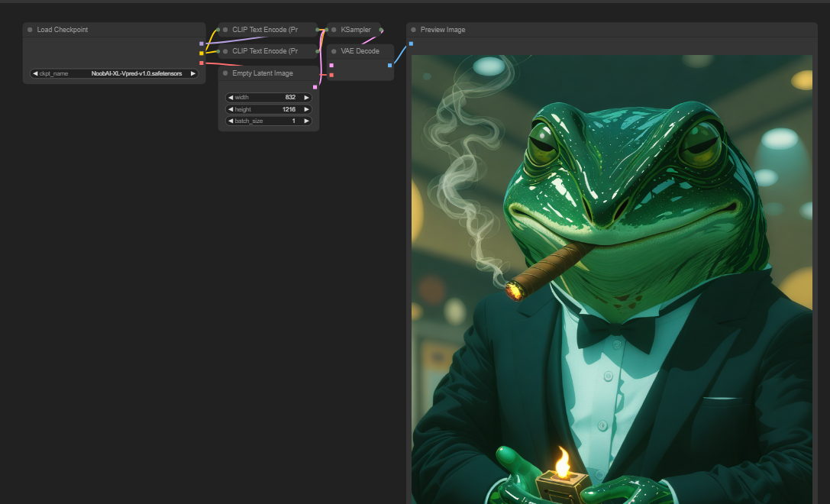Expand the upper CLIP Text Encode node dot
This screenshot has height=504, width=830.
coord(225,30)
